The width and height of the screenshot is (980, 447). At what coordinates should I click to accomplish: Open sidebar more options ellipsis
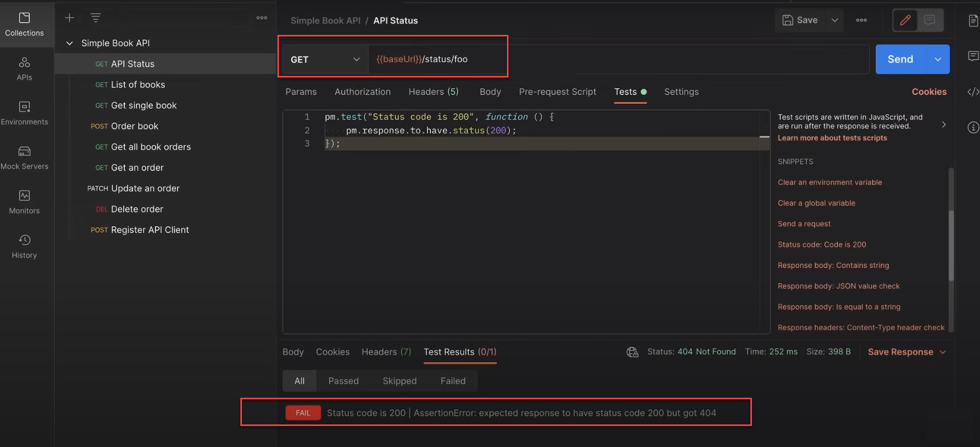[262, 18]
